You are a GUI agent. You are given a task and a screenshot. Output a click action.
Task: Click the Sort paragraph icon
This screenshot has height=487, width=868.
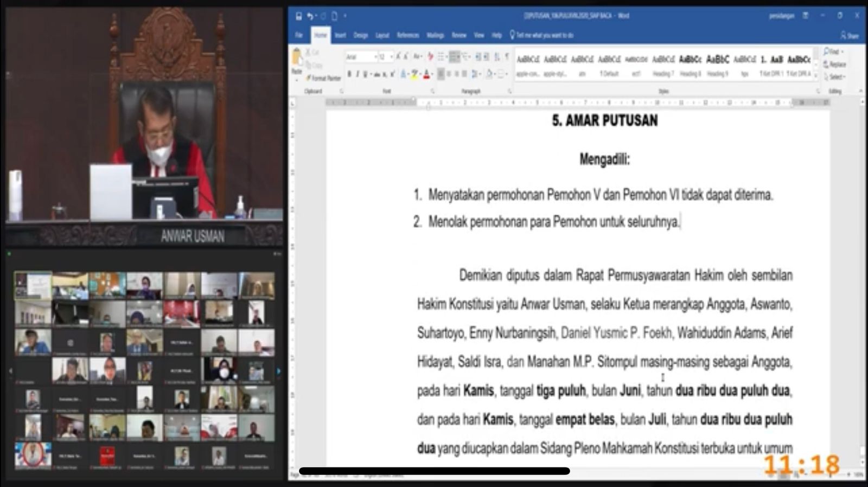497,56
